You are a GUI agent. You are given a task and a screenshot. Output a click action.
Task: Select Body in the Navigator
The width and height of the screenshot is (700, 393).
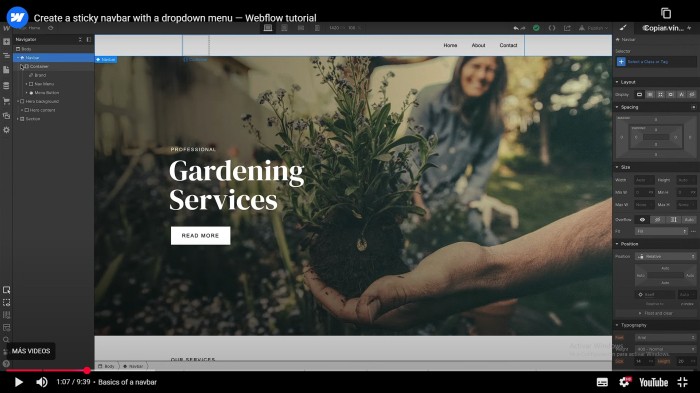pyautogui.click(x=26, y=49)
